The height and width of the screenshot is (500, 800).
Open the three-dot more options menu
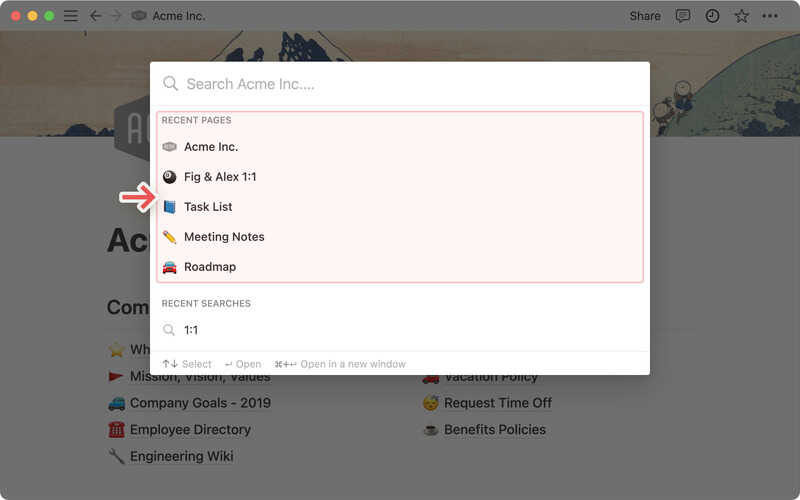(770, 16)
